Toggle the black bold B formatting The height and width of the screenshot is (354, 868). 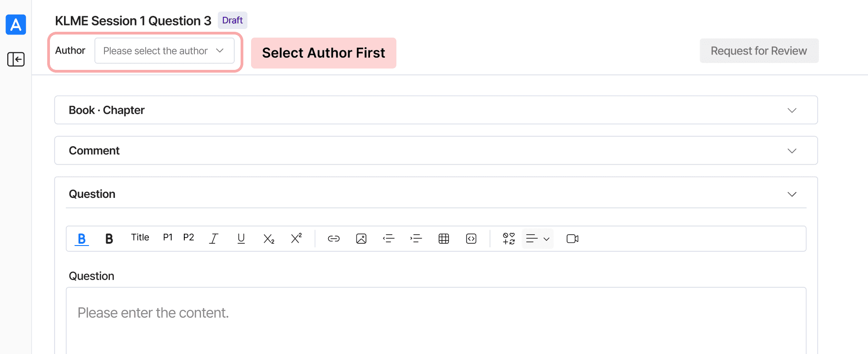[109, 239]
